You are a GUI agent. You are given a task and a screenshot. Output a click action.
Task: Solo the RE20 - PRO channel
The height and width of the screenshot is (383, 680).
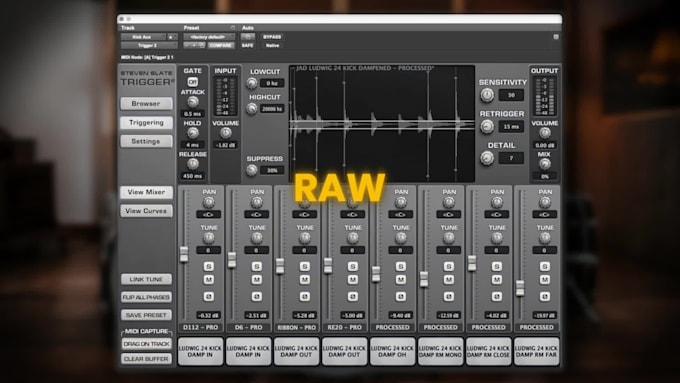[x=353, y=266]
